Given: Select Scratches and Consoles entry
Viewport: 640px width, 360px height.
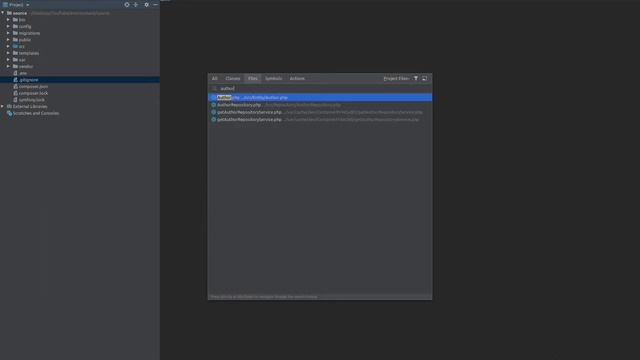Looking at the screenshot, I should tap(36, 113).
